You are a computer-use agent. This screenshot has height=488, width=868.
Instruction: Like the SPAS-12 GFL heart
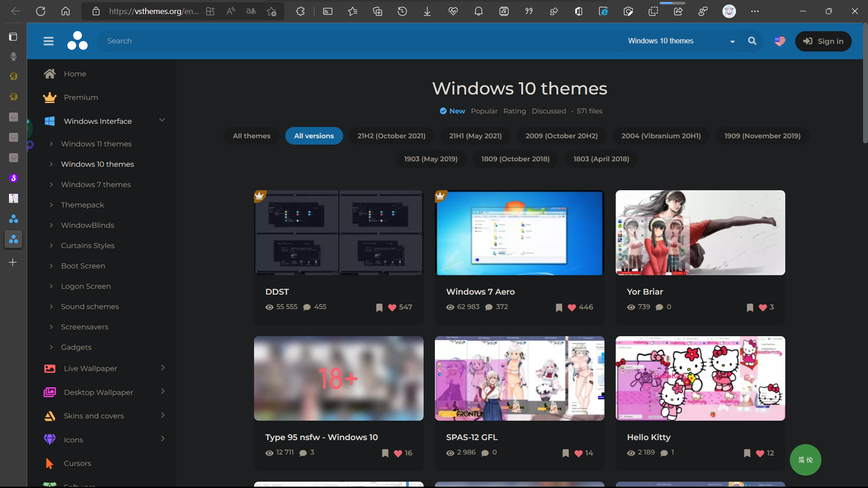tap(578, 453)
